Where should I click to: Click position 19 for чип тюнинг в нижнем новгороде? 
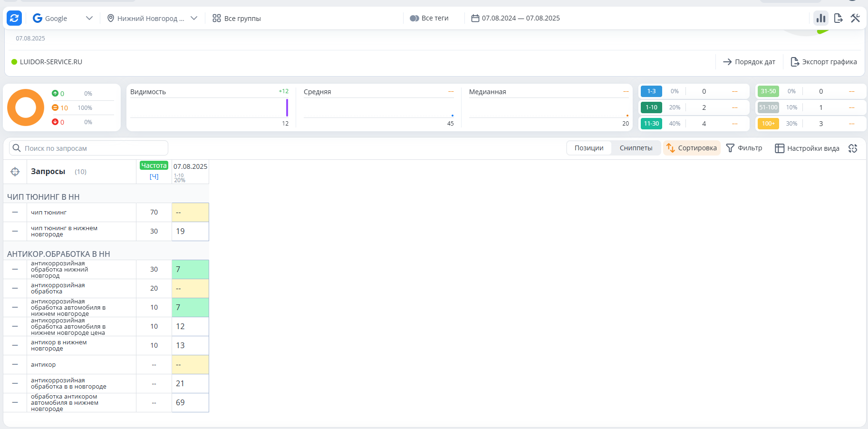tap(190, 231)
